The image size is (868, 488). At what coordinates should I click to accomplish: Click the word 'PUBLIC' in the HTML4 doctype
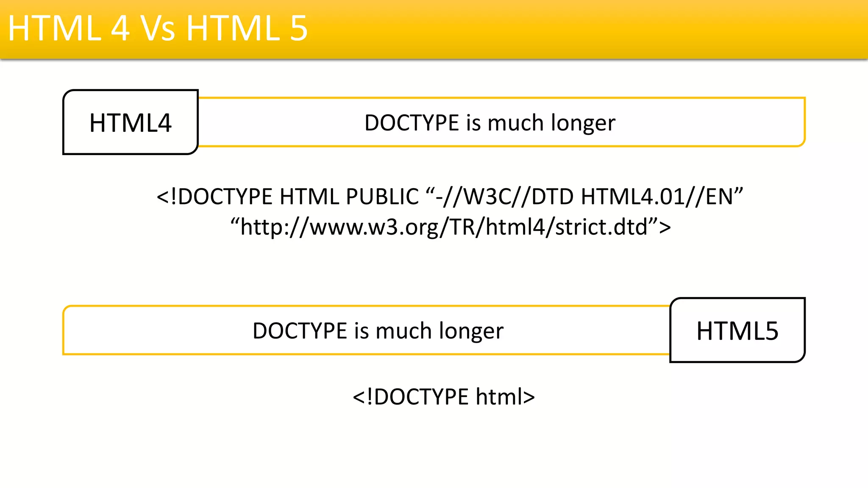click(382, 197)
